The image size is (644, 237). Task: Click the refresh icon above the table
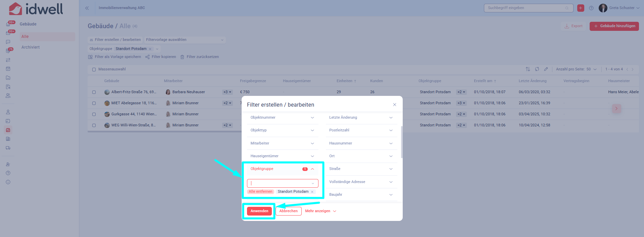point(537,69)
